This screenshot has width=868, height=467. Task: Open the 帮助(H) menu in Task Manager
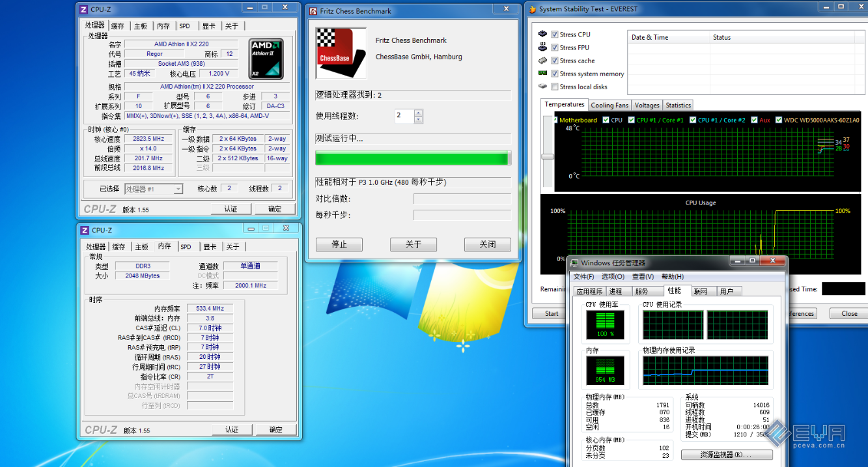coord(673,277)
